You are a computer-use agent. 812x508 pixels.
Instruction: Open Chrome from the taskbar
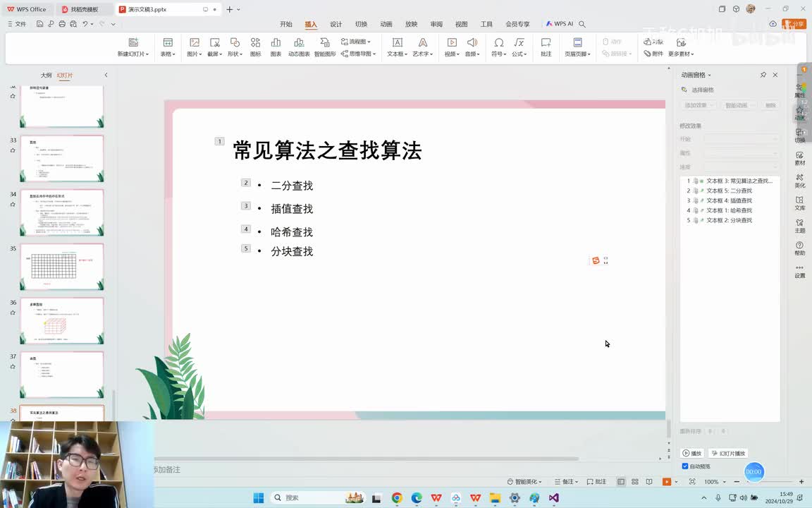pos(397,497)
